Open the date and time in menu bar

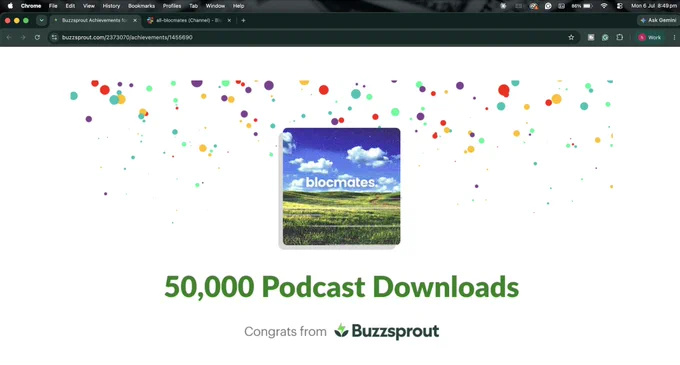654,6
